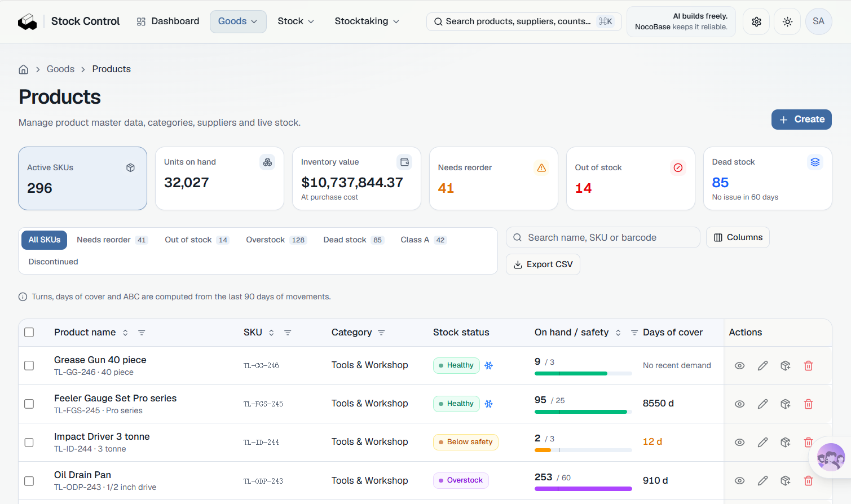
Task: Click the name, SKU or barcode search field
Action: point(603,237)
